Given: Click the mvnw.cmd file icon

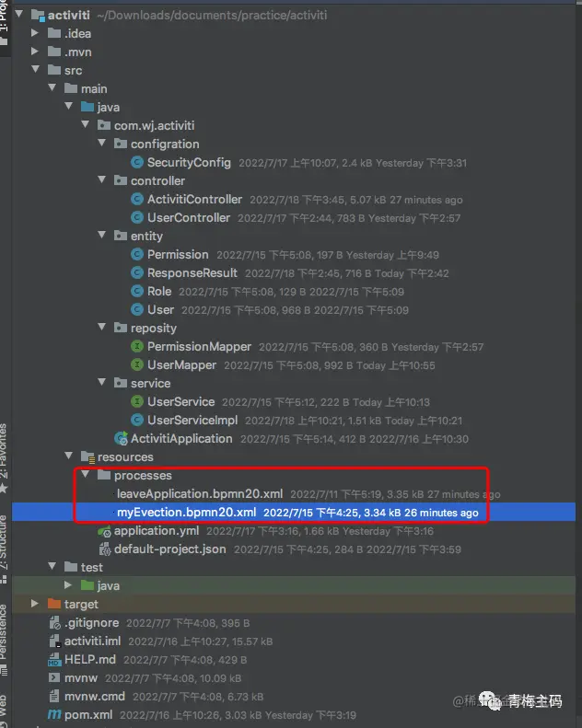Looking at the screenshot, I should pos(54,697).
